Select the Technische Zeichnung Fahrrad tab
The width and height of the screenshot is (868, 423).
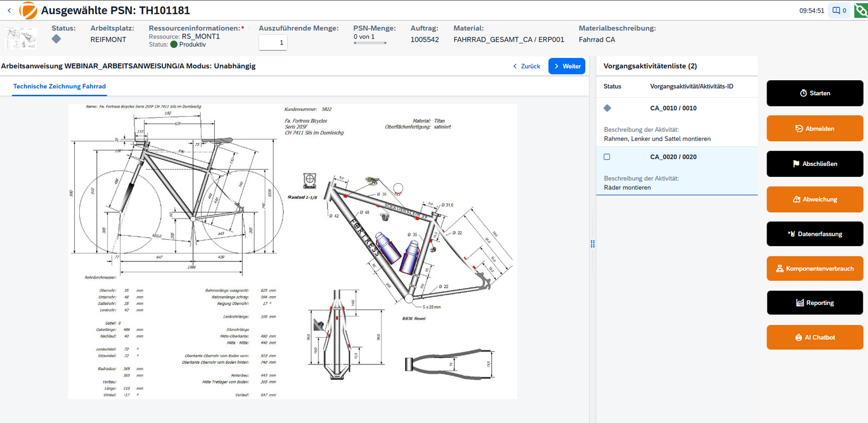point(60,86)
